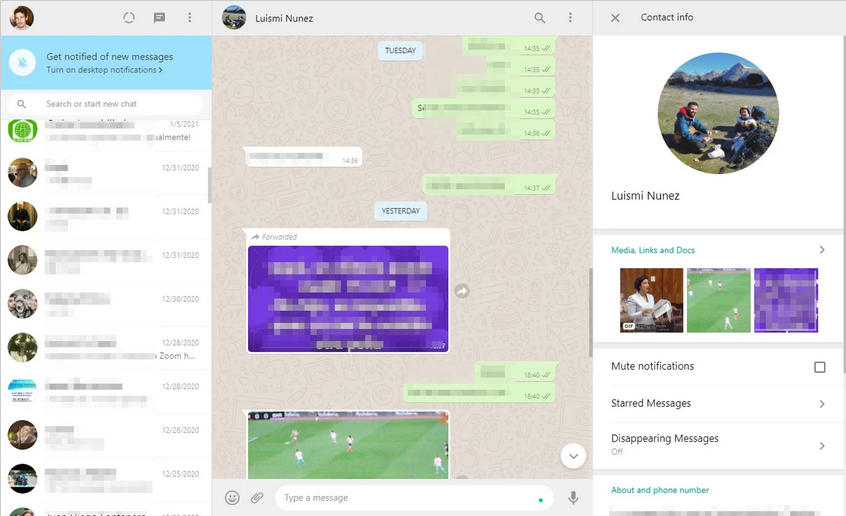Click Media, Links and Docs heading
This screenshot has width=846, height=516.
pyautogui.click(x=653, y=250)
